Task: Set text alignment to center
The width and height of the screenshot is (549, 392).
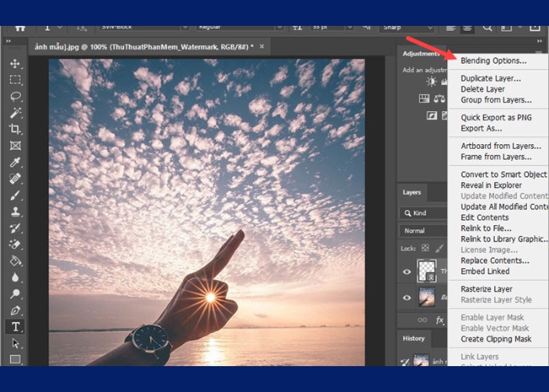Action: pos(467,28)
